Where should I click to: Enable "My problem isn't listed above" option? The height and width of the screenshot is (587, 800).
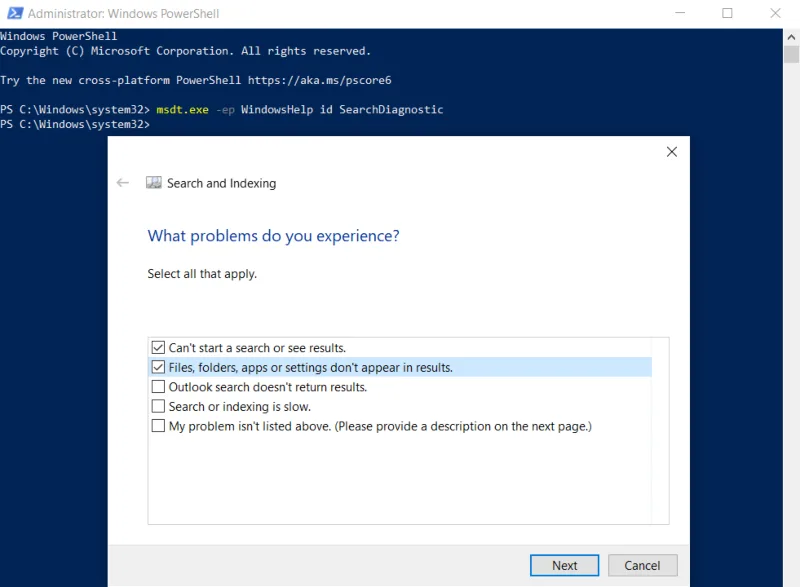(x=158, y=425)
